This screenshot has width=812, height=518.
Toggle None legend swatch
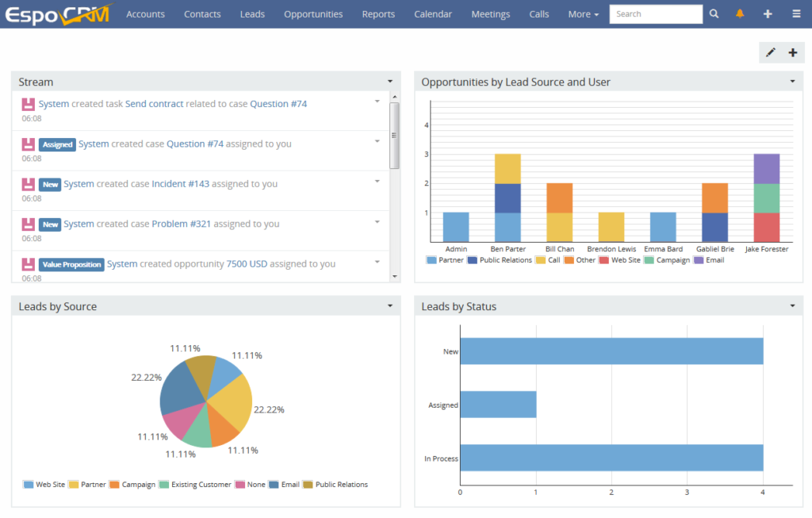pos(239,485)
